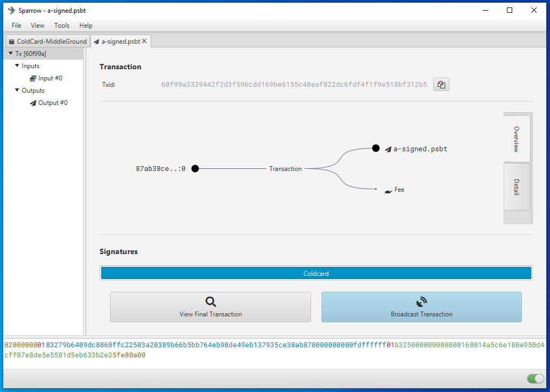Click the Transaction label in diagram
Image resolution: width=550 pixels, height=392 pixels.
click(x=285, y=169)
